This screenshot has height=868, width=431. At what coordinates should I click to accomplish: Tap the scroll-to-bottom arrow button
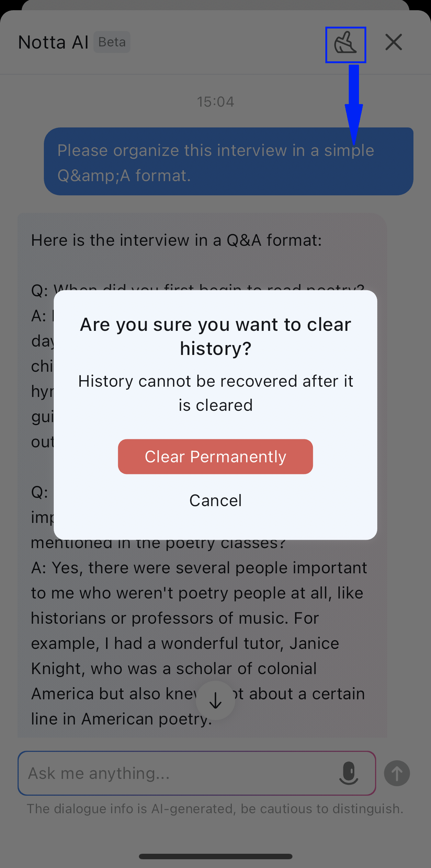coord(215,700)
